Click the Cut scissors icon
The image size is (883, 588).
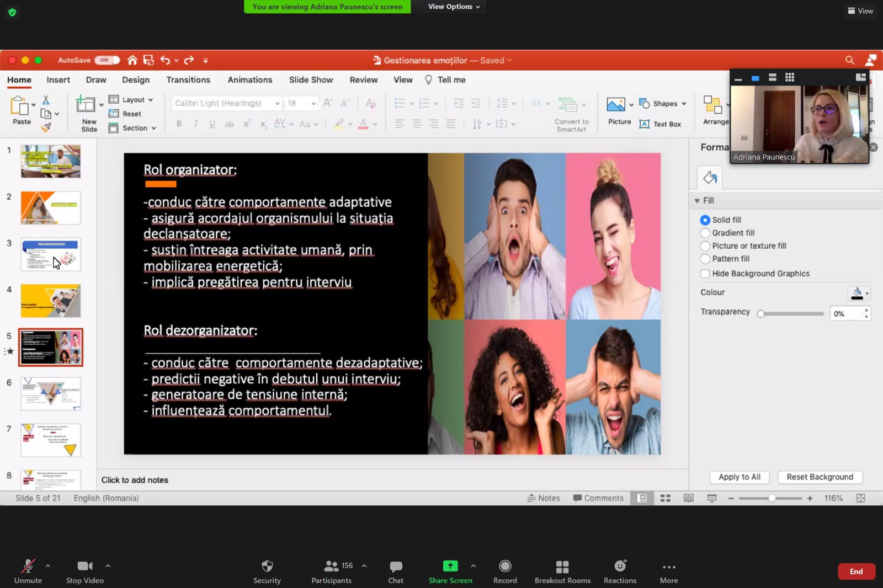tap(46, 100)
